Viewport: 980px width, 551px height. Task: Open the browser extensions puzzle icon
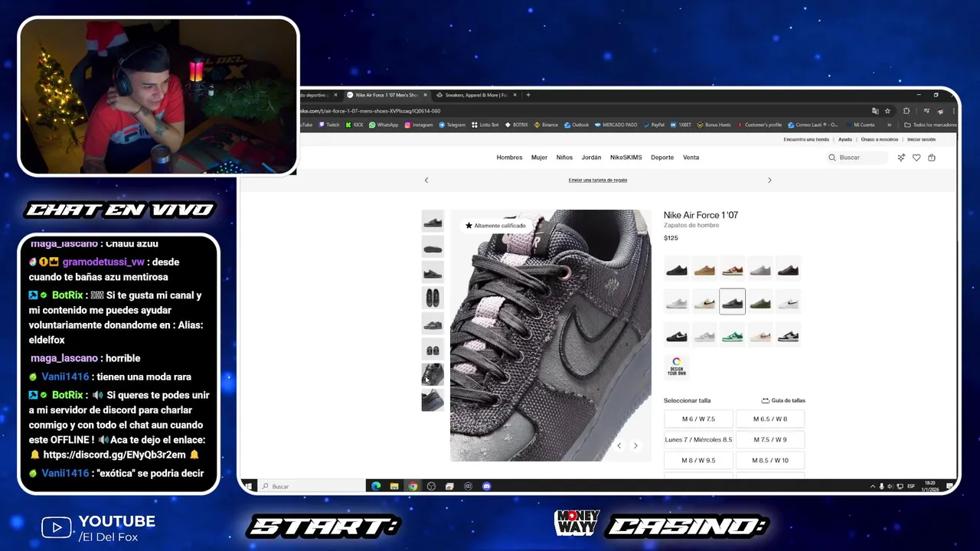click(906, 111)
